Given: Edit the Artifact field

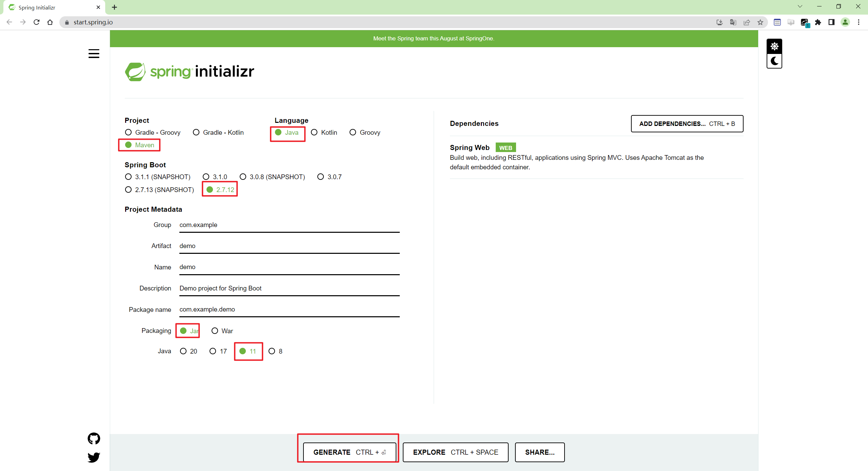Looking at the screenshot, I should (x=289, y=246).
